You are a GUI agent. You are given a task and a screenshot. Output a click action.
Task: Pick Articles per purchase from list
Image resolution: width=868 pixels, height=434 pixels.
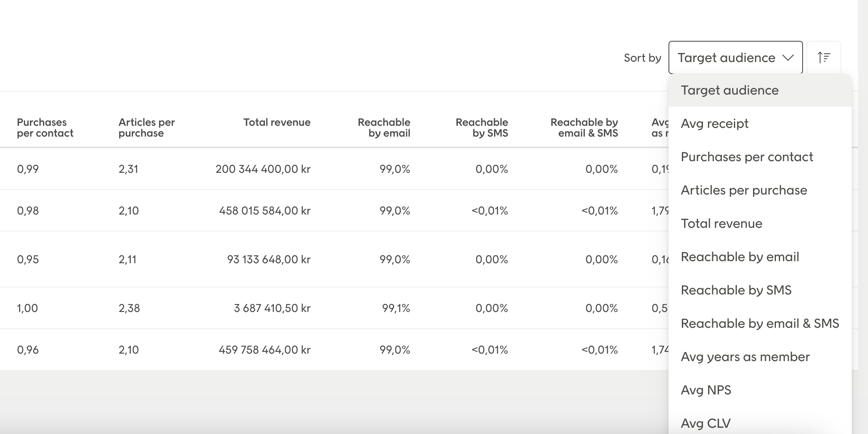(743, 190)
